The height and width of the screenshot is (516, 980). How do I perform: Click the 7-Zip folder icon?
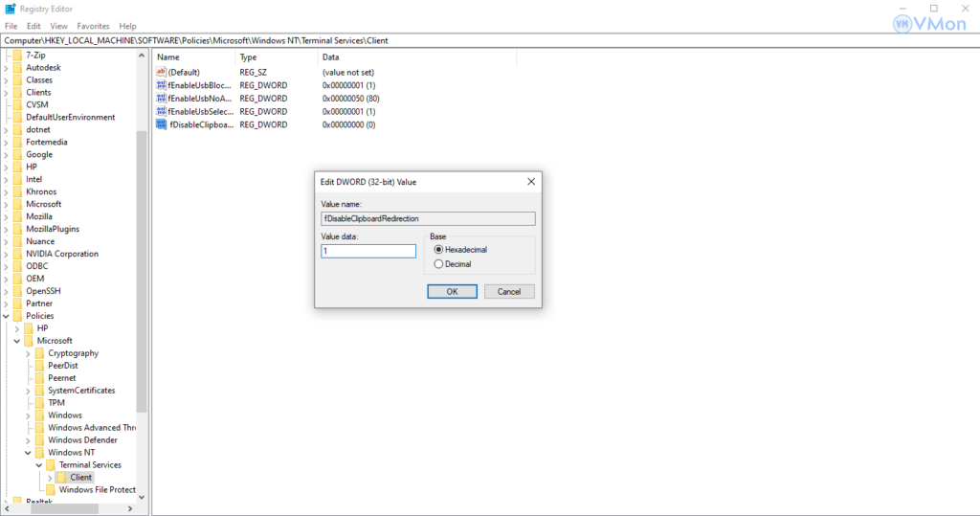click(x=16, y=56)
